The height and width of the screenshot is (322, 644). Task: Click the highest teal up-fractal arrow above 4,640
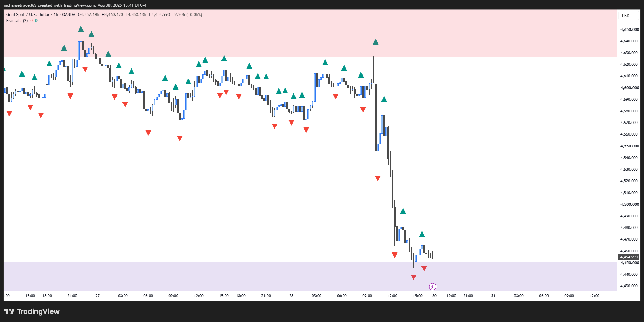click(81, 29)
